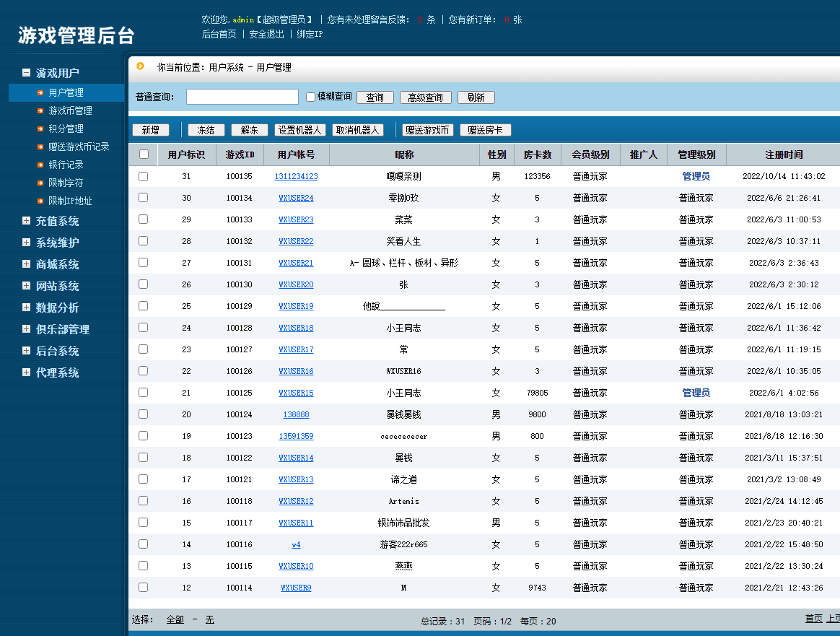The height and width of the screenshot is (636, 840).
Task: Click the 解冻 unfreeze button
Action: pos(249,130)
